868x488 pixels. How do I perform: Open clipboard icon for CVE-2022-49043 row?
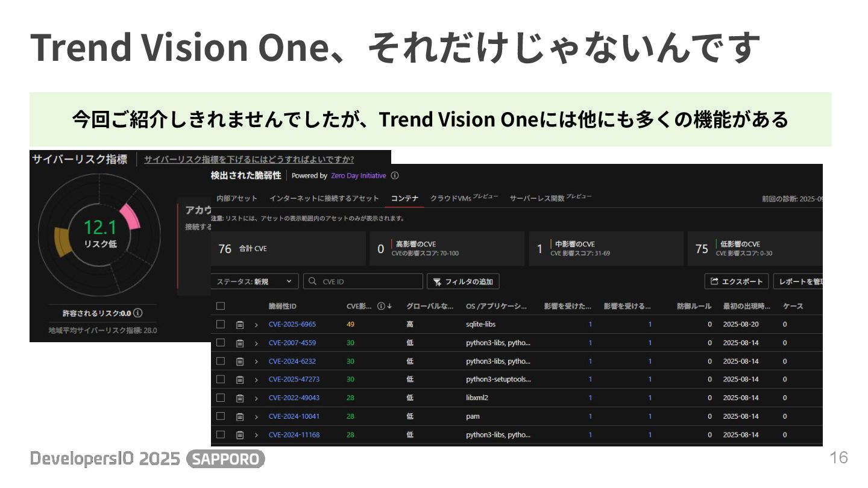(240, 398)
